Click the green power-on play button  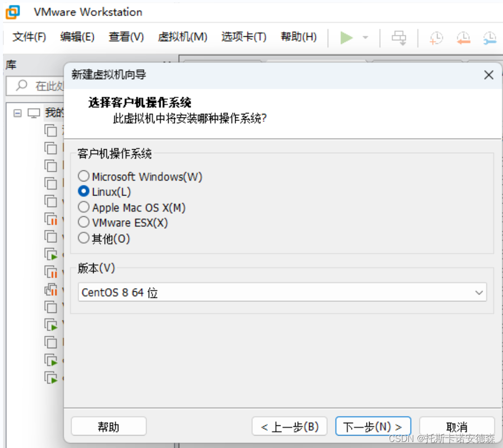pos(346,38)
